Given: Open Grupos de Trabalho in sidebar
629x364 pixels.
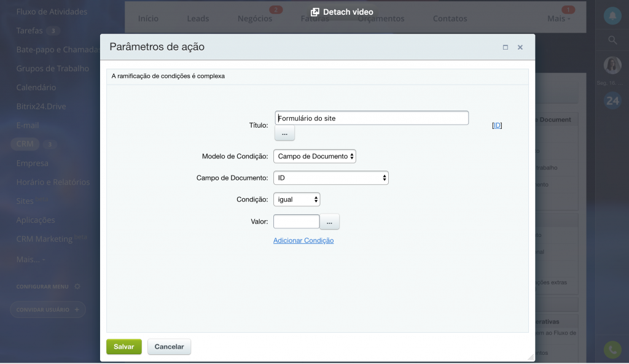Looking at the screenshot, I should coord(53,69).
